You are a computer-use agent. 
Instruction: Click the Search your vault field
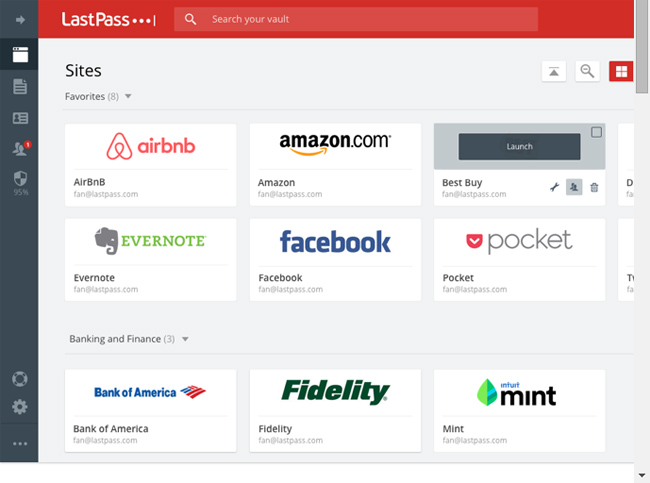pos(356,19)
